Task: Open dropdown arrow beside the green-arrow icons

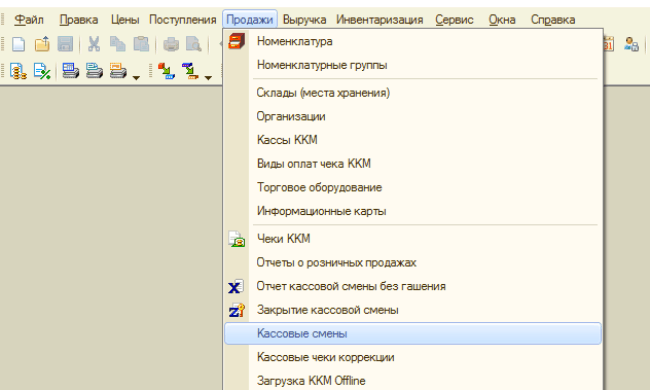Action: [x=208, y=78]
